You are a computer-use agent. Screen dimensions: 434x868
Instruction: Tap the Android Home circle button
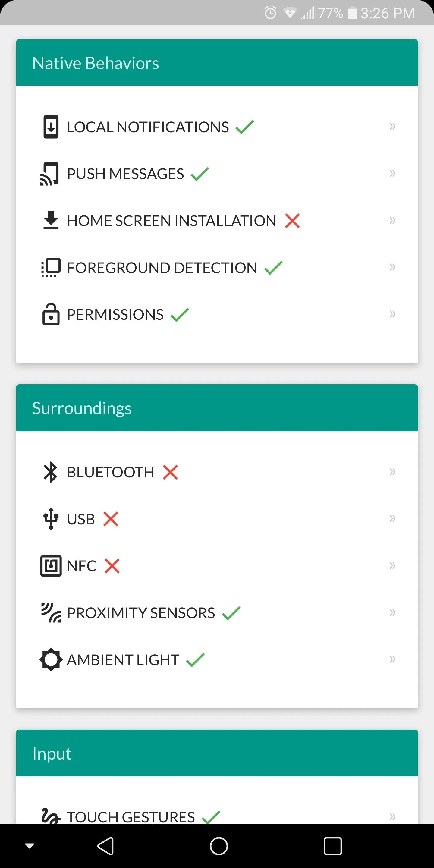(x=219, y=846)
